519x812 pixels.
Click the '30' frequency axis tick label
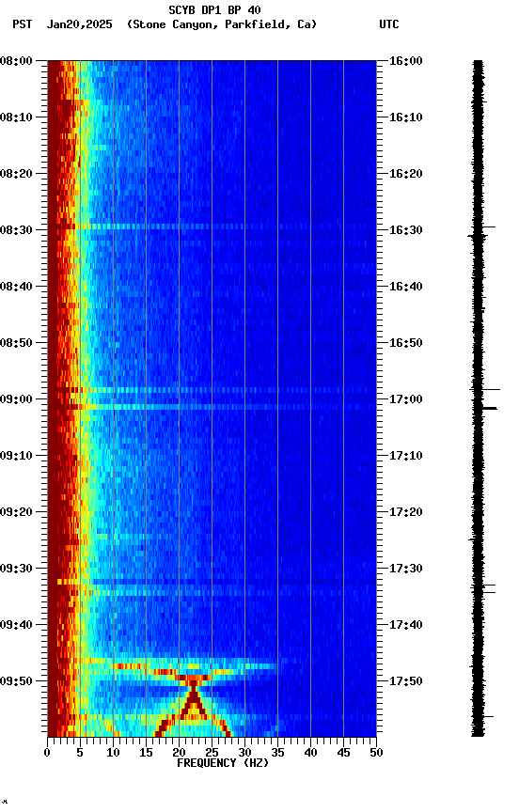pos(244,753)
